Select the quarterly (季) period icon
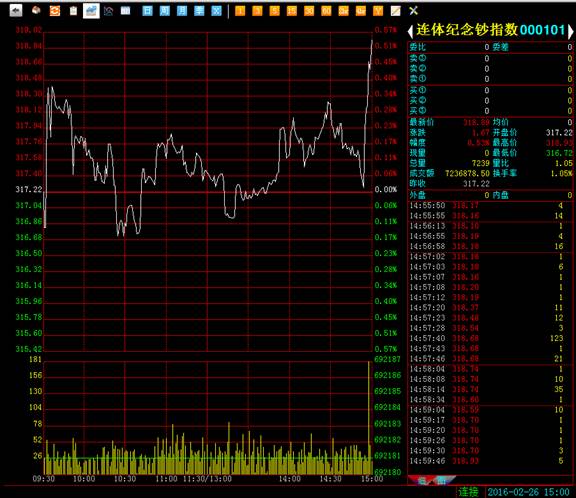576x498 pixels. 199,11
